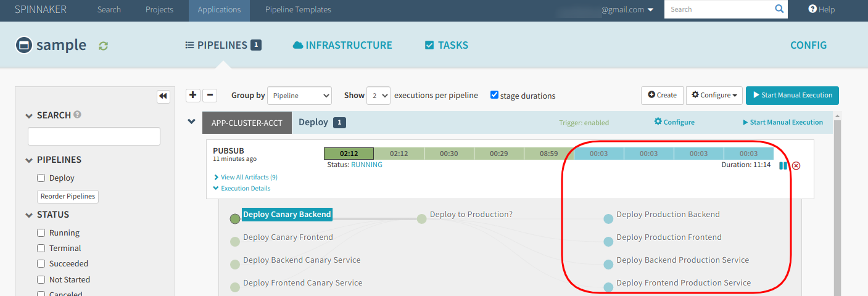Viewport: 868px width, 296px height.
Task: Open Pipeline Templates nav item
Action: coord(298,9)
